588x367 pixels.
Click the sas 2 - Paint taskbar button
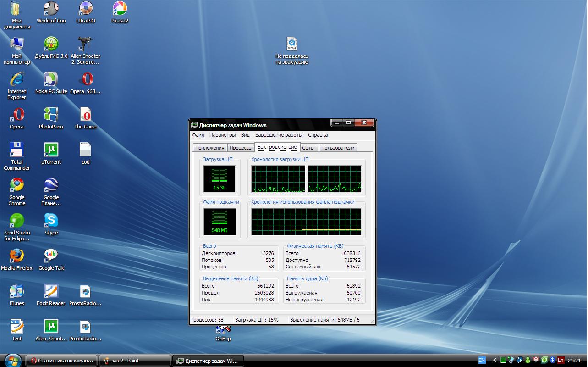(x=134, y=361)
